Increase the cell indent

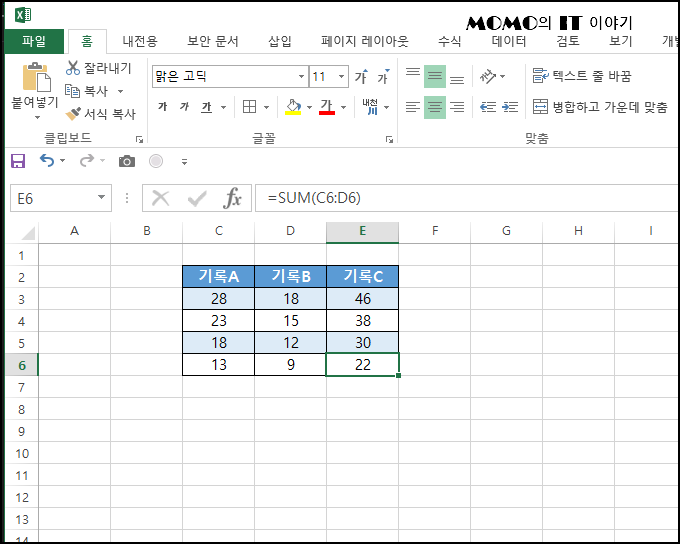click(510, 107)
